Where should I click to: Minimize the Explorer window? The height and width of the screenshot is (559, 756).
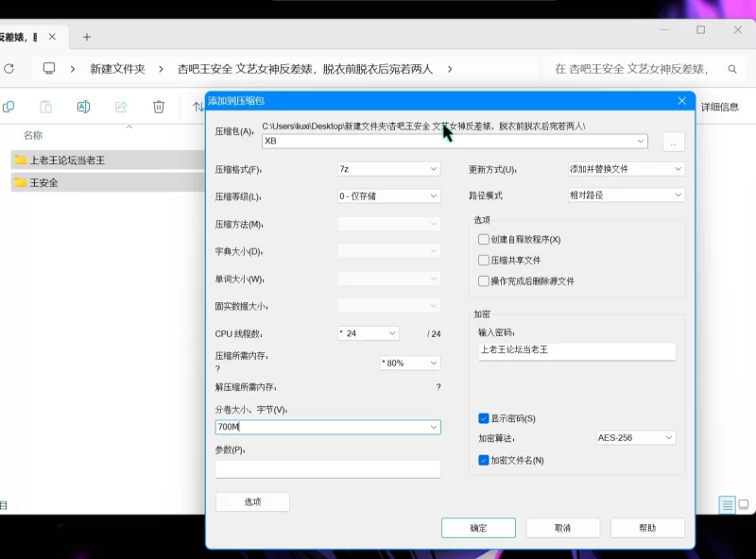[x=665, y=30]
